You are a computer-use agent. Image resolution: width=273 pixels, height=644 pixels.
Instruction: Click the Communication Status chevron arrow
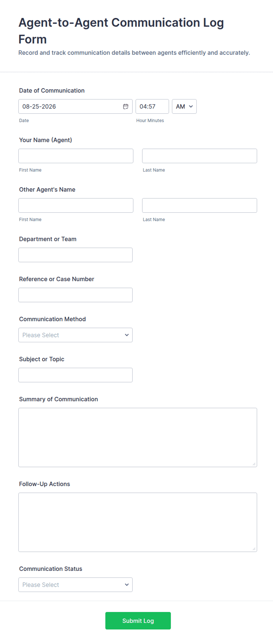tap(127, 585)
